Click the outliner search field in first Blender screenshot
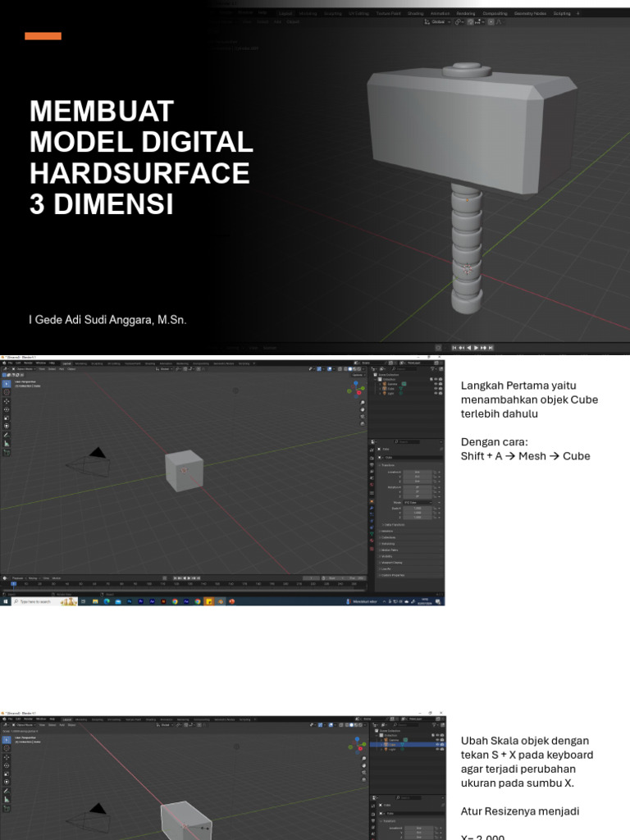This screenshot has width=630, height=840. click(404, 369)
